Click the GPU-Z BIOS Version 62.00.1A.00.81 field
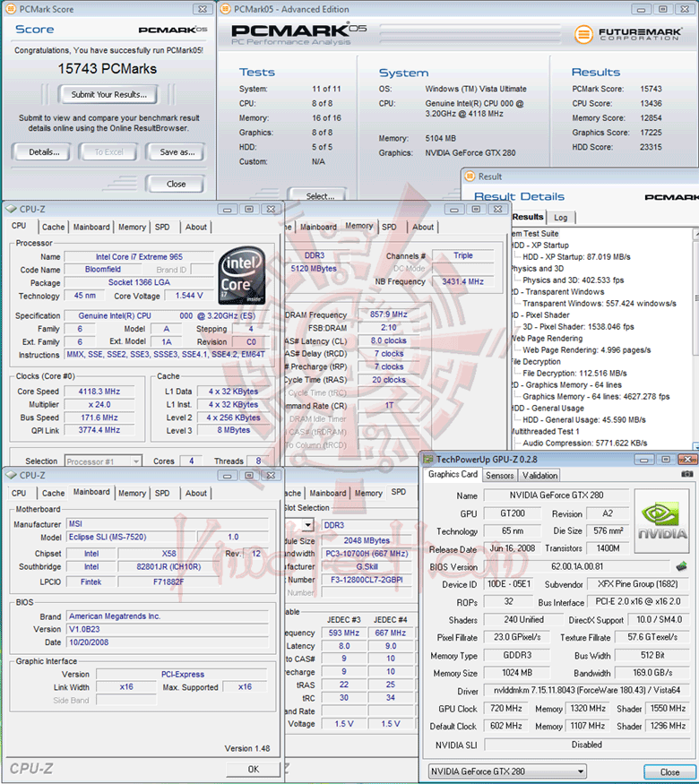This screenshot has width=699, height=784. click(577, 566)
